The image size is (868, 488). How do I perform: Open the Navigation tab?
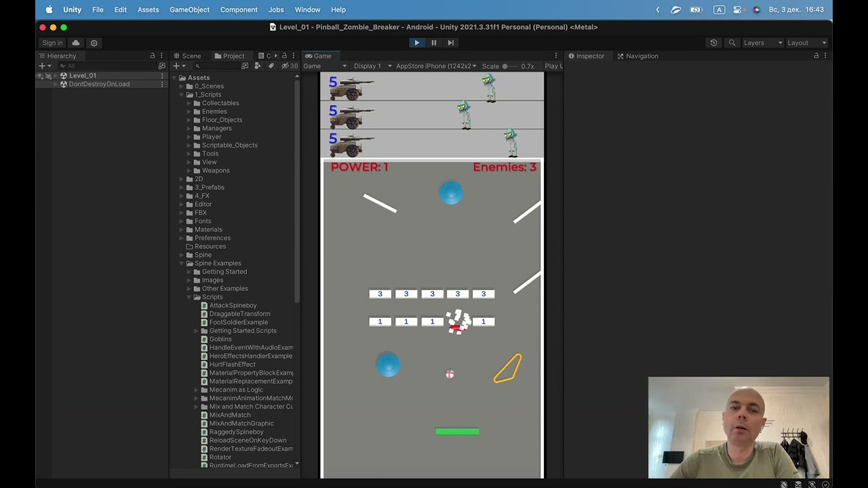(x=637, y=56)
